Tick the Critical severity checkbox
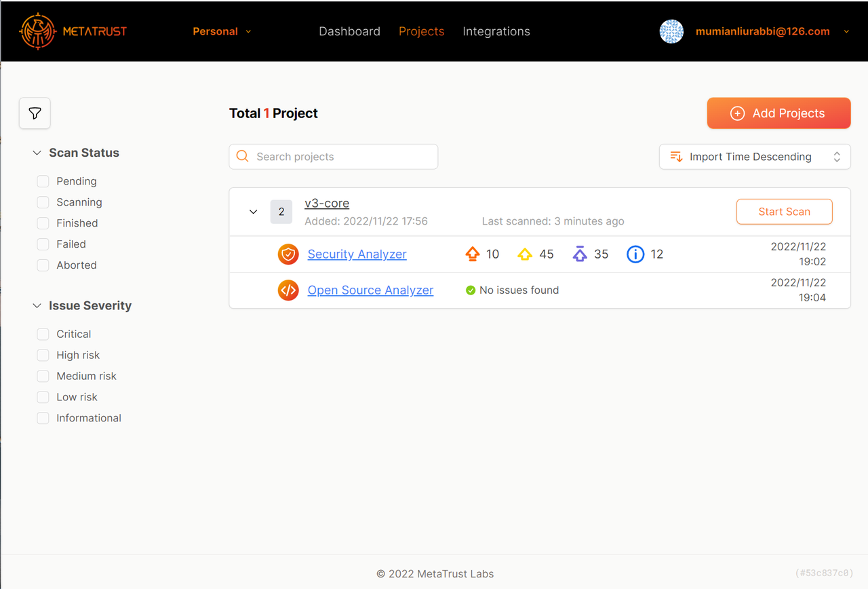The image size is (868, 589). (43, 334)
